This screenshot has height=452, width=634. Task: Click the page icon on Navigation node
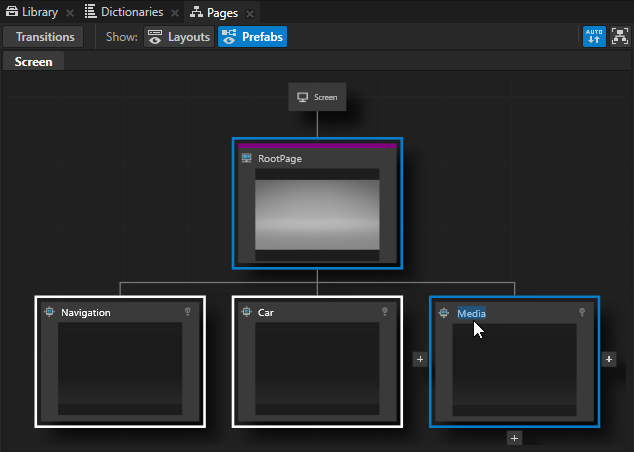[49, 312]
